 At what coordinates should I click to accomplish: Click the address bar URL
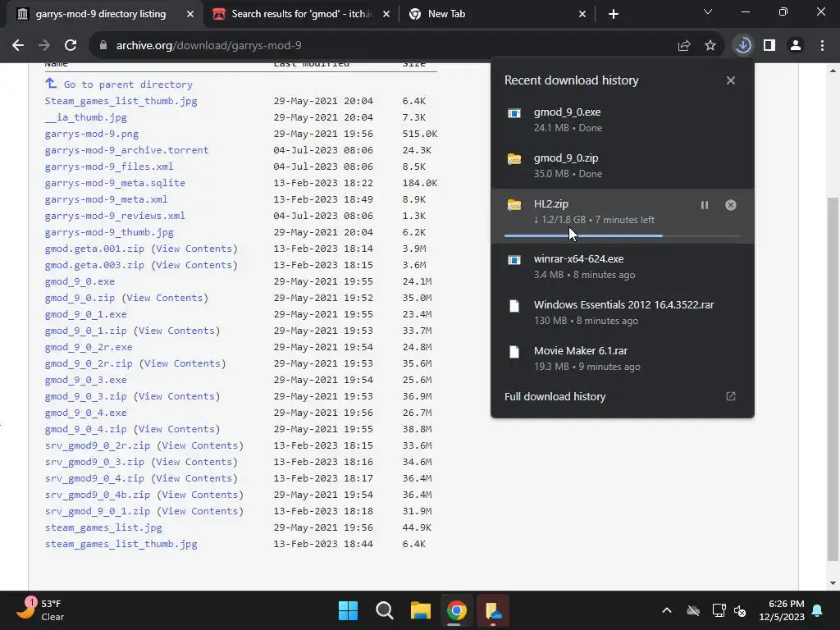pyautogui.click(x=209, y=46)
